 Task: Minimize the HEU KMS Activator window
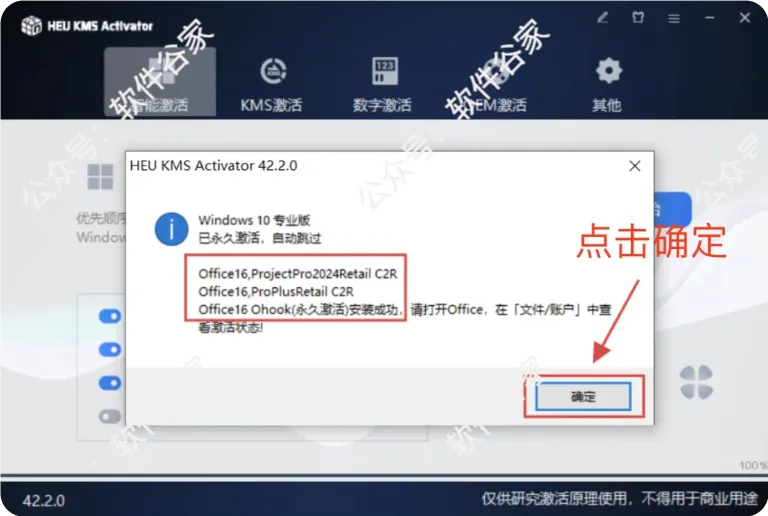point(710,18)
